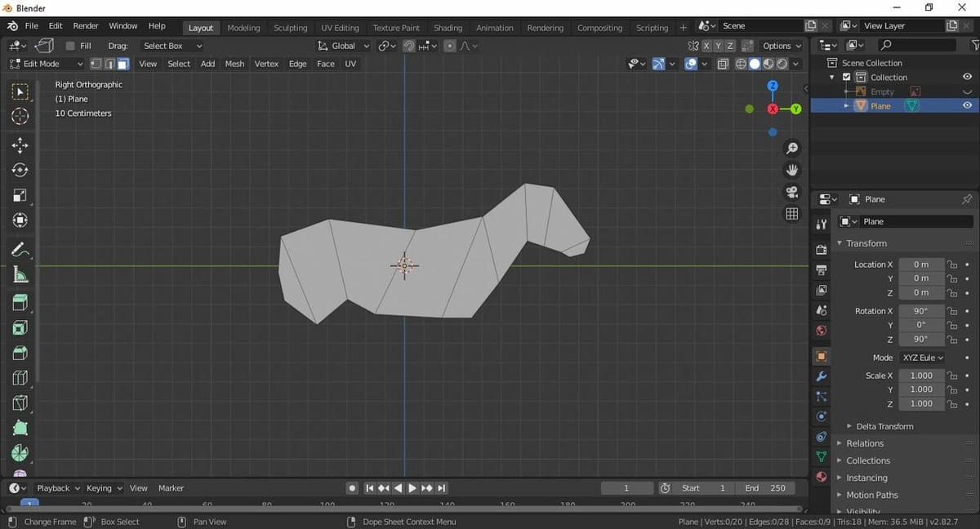Select the Loop Cut tool
This screenshot has width=980, height=529.
(20, 377)
